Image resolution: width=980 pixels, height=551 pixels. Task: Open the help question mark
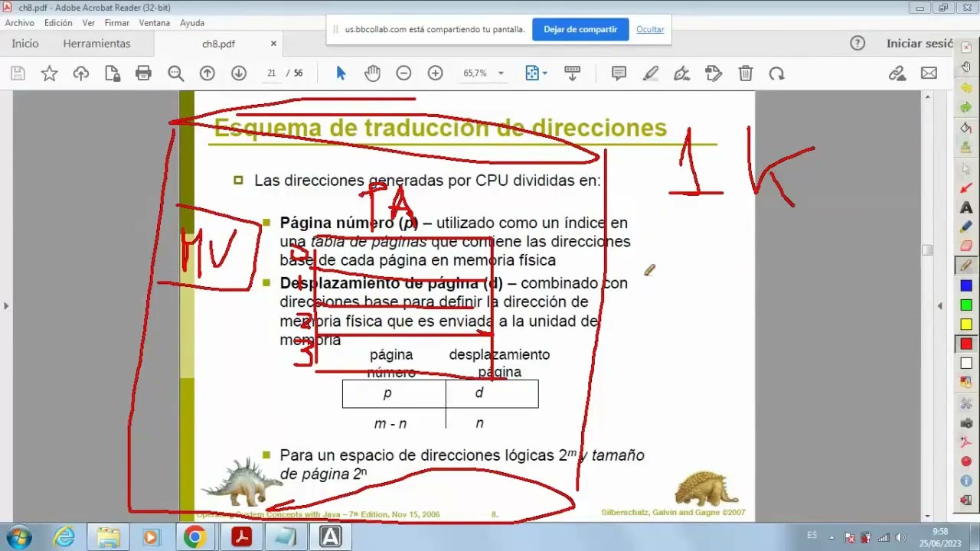tap(857, 44)
